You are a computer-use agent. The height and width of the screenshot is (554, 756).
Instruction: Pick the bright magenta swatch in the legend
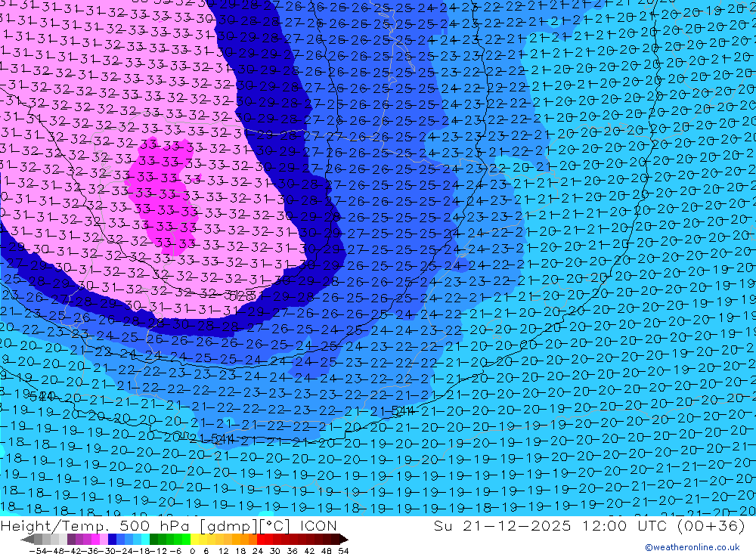click(95, 539)
